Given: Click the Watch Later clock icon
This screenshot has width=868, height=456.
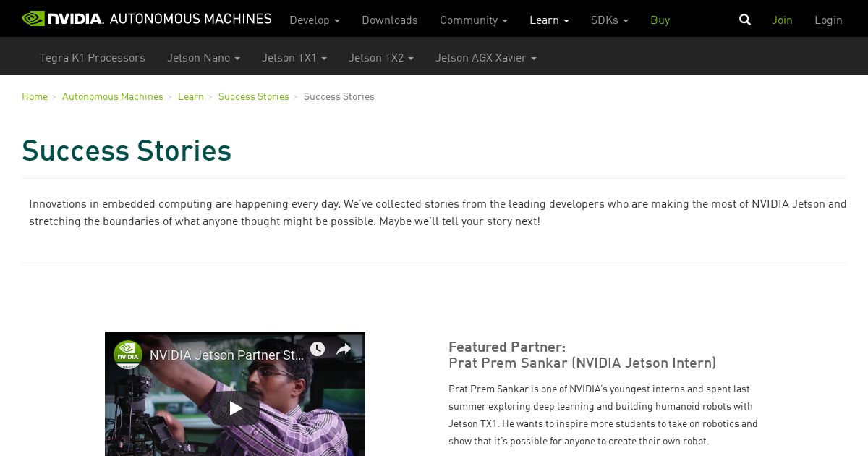Looking at the screenshot, I should (x=318, y=350).
